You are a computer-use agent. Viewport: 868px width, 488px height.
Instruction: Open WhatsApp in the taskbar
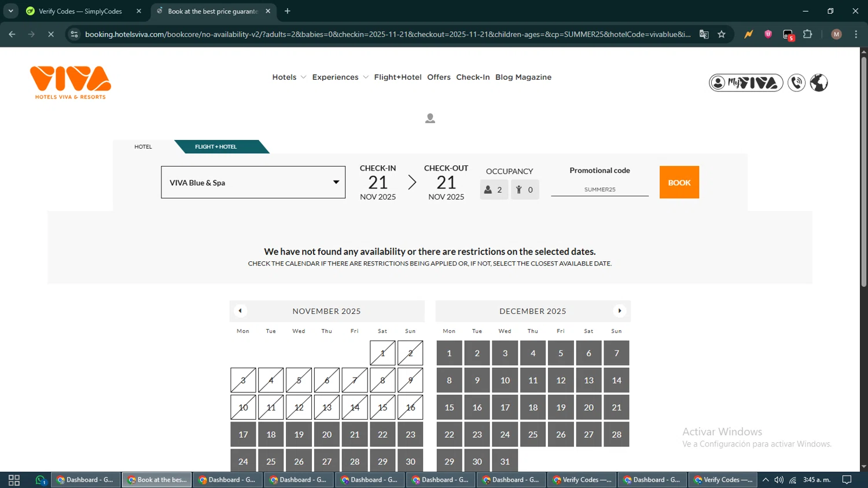(41, 480)
